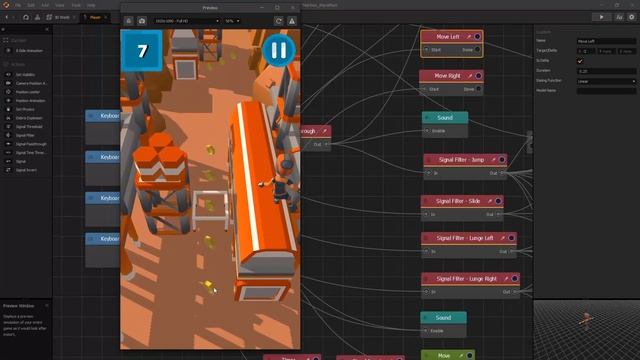The width and height of the screenshot is (640, 360).
Task: Open the Easing Function dropdown
Action: point(606,81)
